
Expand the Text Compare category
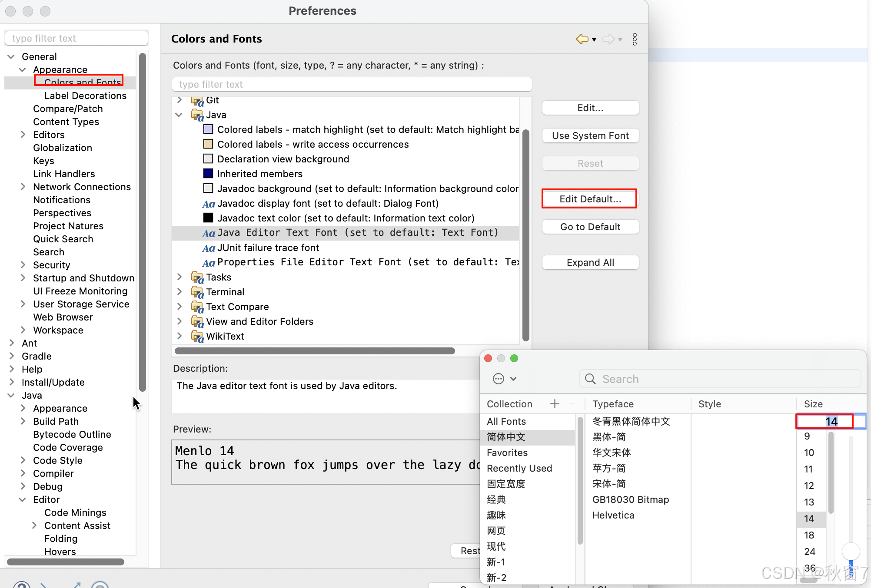click(179, 307)
